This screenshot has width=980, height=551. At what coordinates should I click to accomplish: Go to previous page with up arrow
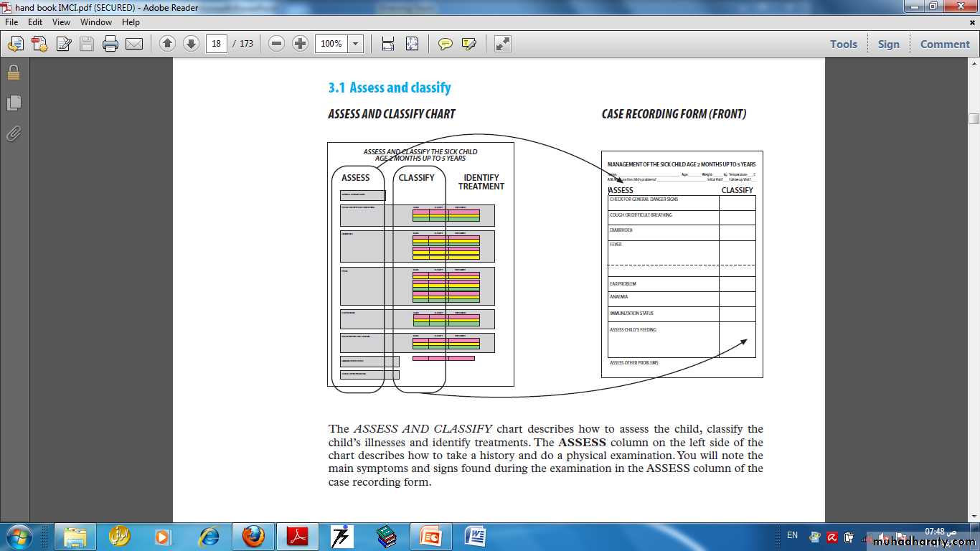[x=167, y=44]
